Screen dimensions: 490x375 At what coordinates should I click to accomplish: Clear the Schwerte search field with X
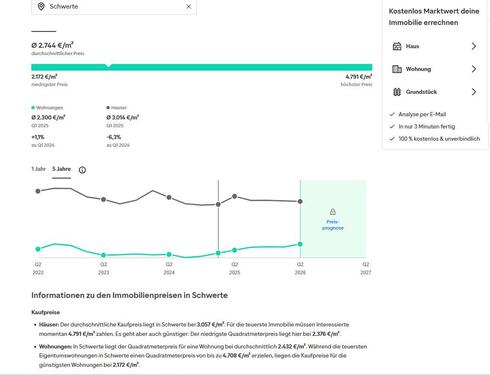pos(189,7)
